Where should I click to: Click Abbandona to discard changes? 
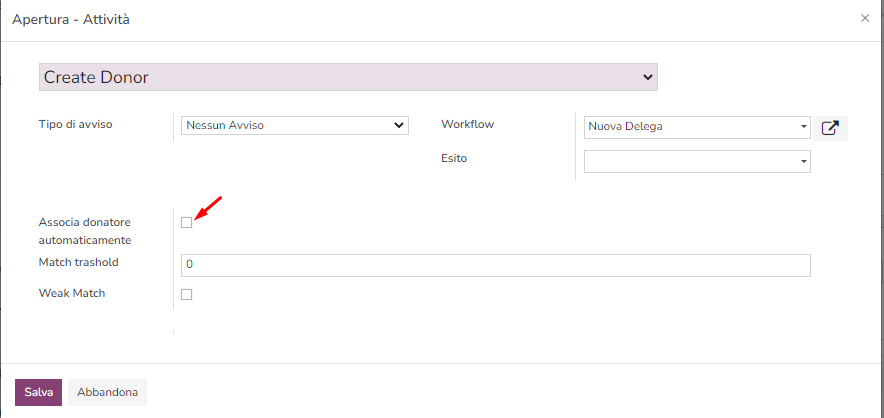click(107, 393)
